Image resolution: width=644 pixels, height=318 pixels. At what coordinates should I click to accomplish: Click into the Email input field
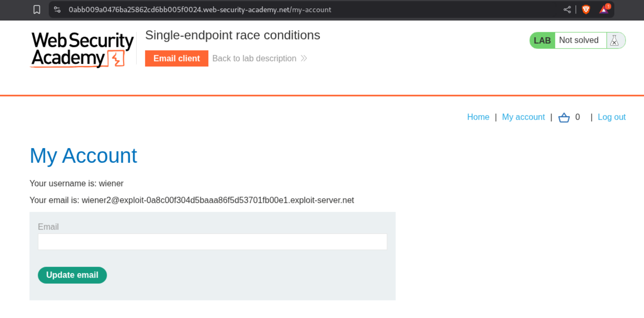coord(212,242)
